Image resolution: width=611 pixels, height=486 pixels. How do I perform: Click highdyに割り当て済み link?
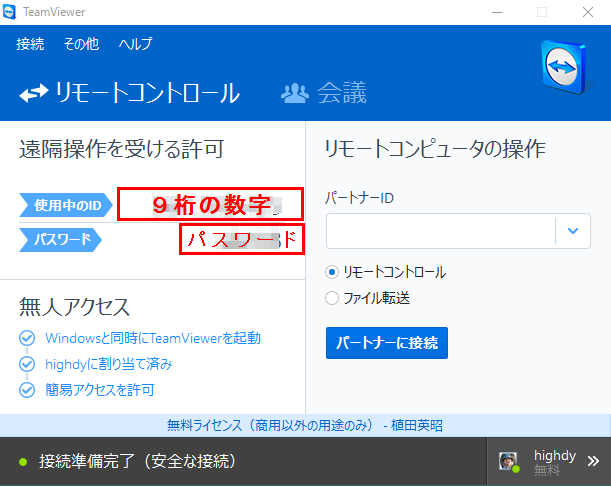tap(108, 364)
